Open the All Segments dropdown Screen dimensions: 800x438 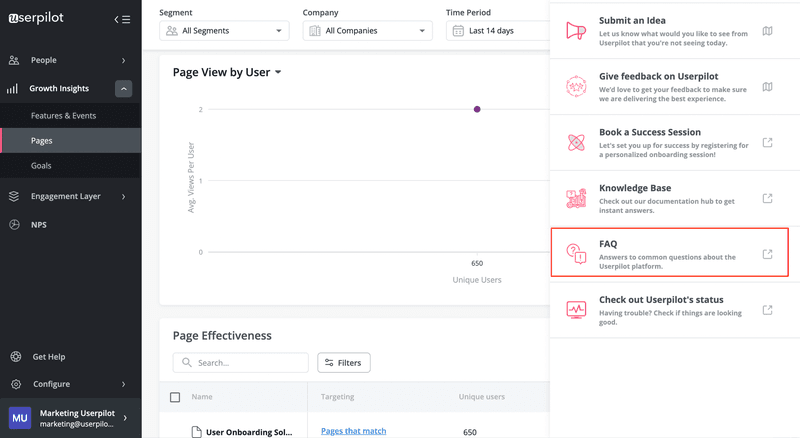coord(224,31)
